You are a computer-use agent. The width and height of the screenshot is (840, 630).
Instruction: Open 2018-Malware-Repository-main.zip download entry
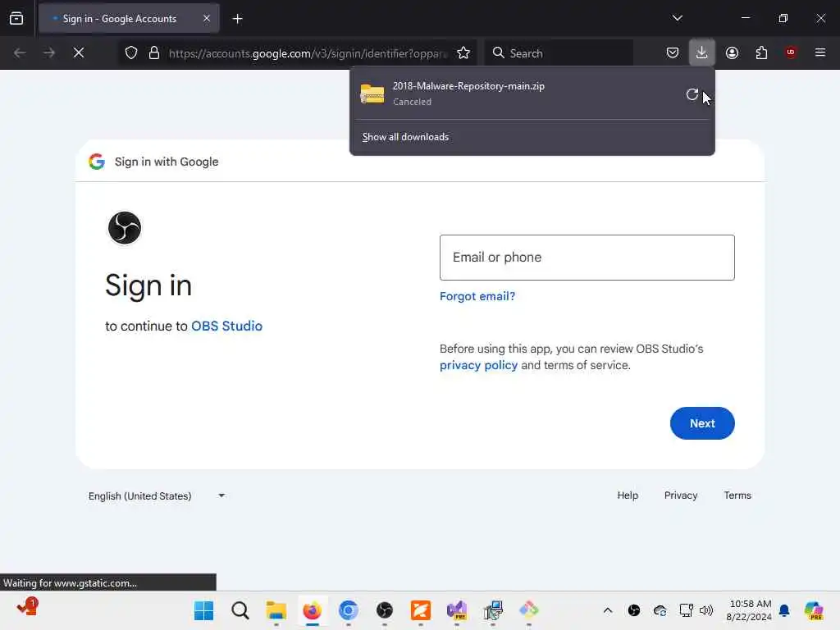(x=517, y=94)
